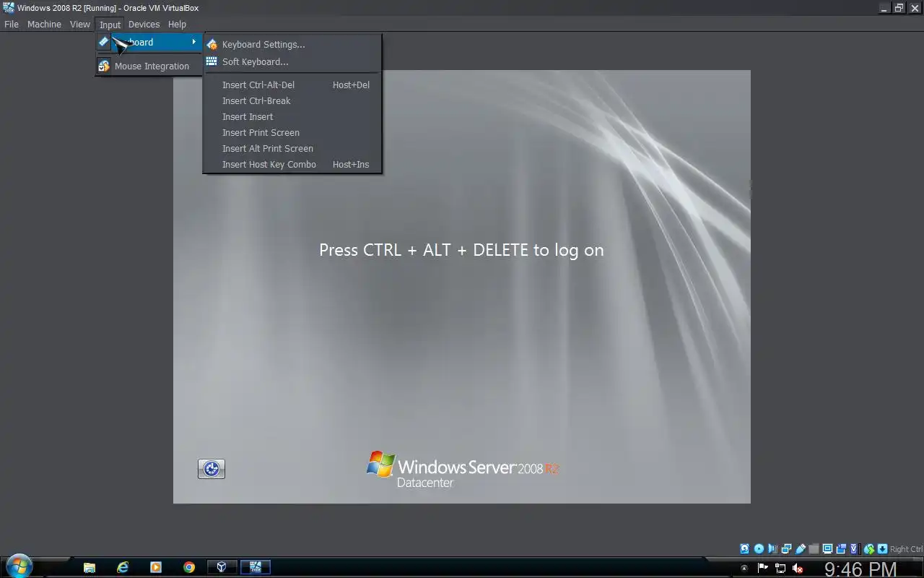Screen dimensions: 924x578
Task: Open the Soft Keyboard entry
Action: point(292,61)
